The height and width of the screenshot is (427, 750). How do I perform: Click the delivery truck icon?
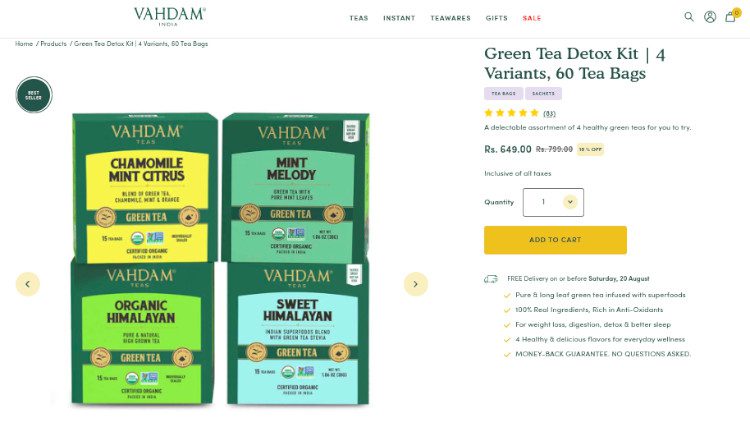click(x=491, y=279)
